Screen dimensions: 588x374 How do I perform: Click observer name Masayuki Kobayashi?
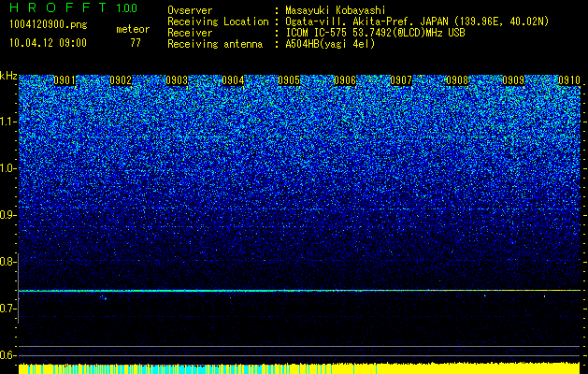[x=336, y=10]
